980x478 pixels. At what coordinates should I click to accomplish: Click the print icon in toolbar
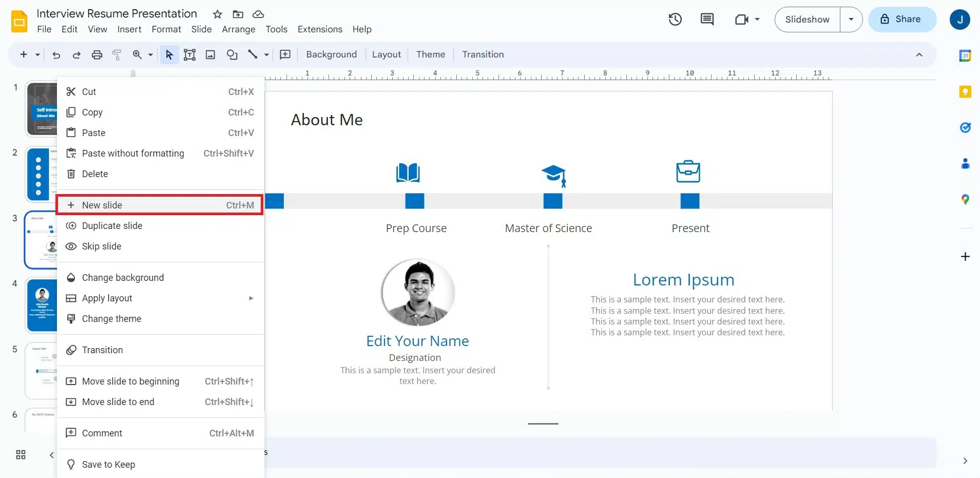pos(97,55)
